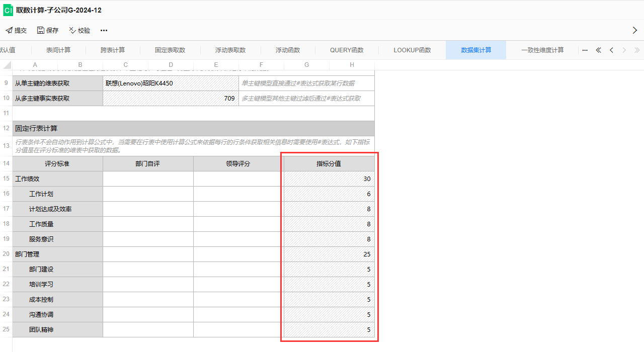Expand the right side panel chevron

point(634,30)
